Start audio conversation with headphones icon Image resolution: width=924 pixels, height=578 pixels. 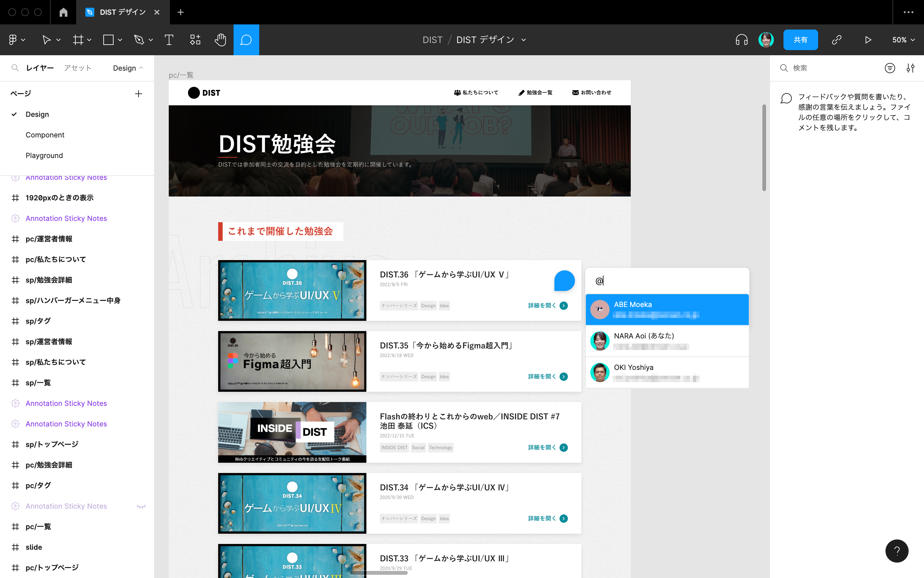[x=741, y=40]
